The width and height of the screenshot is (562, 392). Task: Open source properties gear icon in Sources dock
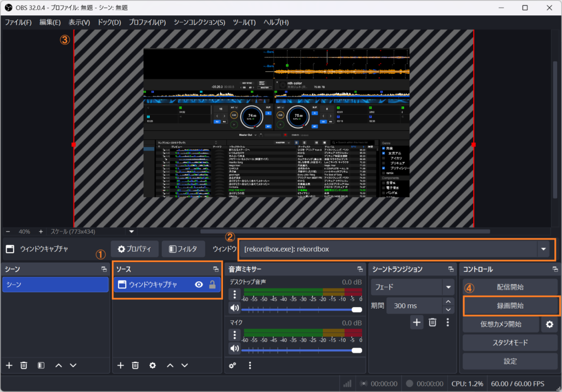(x=153, y=365)
